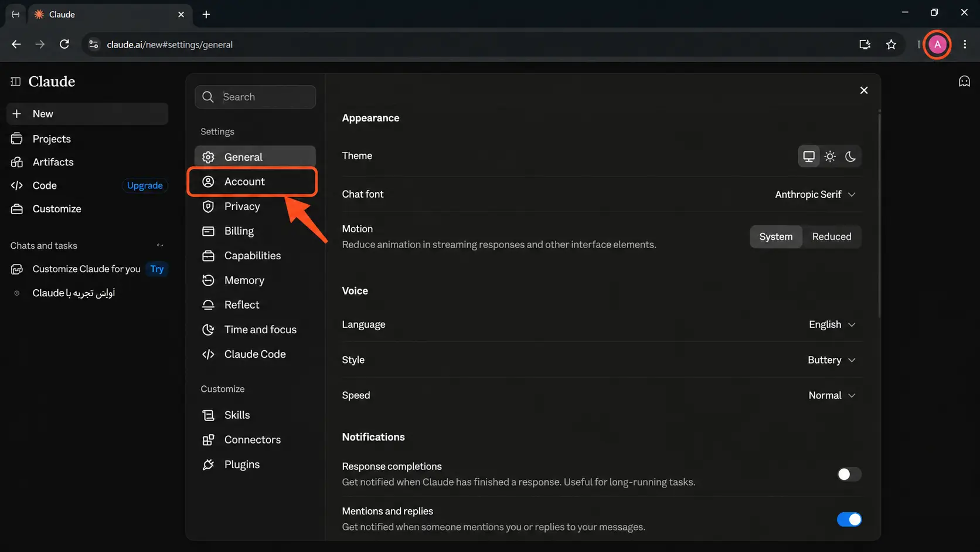This screenshot has height=552, width=980.
Task: Select the system theme monitor icon
Action: (809, 157)
